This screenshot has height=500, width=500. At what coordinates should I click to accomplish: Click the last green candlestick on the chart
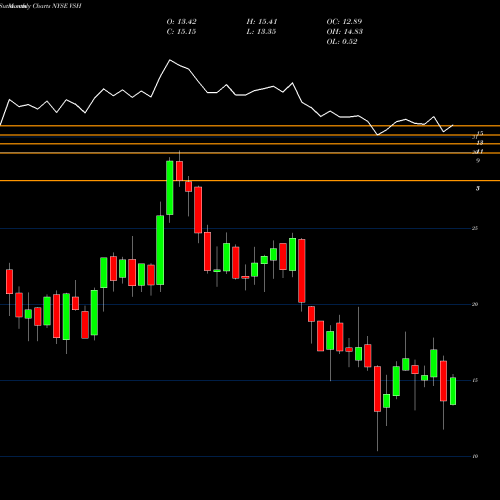tap(453, 391)
